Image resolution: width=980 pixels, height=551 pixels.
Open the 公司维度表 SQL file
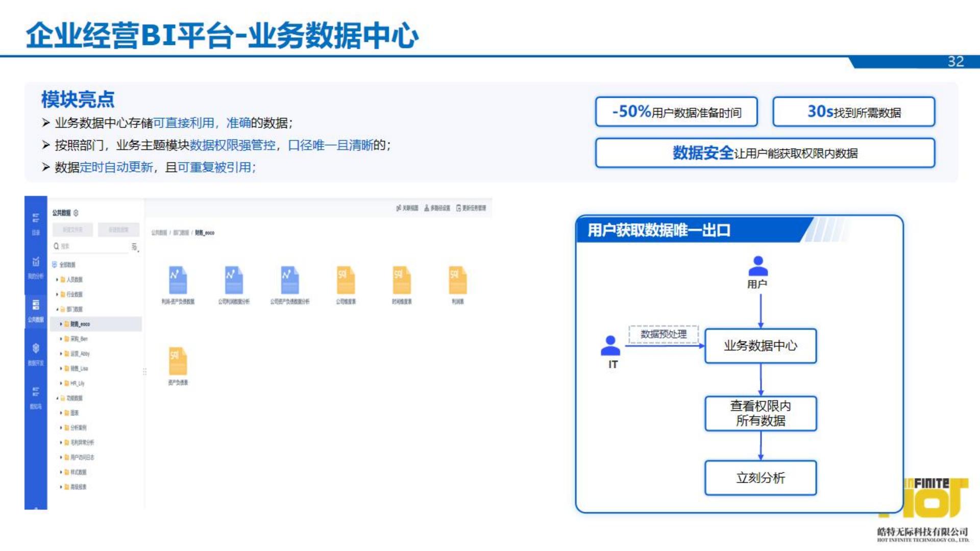point(346,280)
